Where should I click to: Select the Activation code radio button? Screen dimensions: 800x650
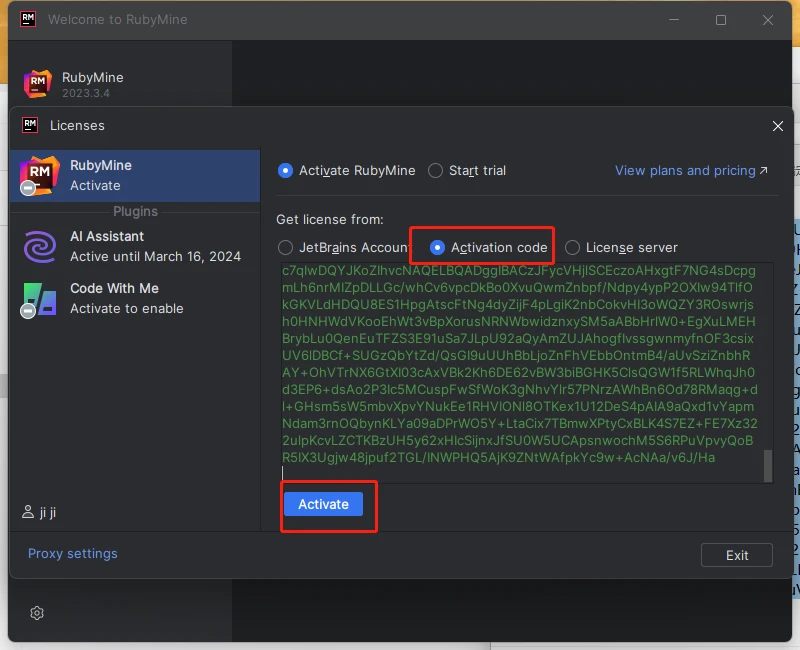pyautogui.click(x=437, y=247)
